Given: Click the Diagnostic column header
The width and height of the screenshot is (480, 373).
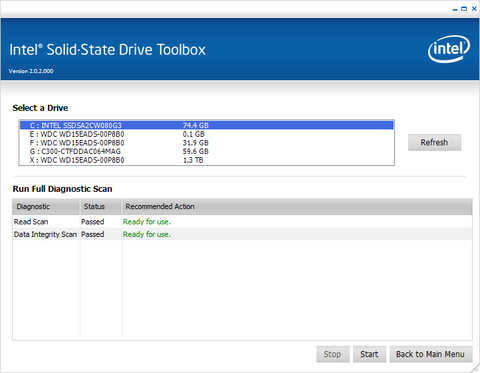Looking at the screenshot, I should click(46, 207).
